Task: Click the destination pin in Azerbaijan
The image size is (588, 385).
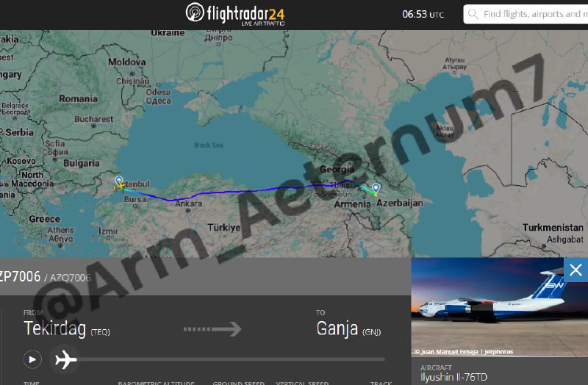Action: point(376,188)
